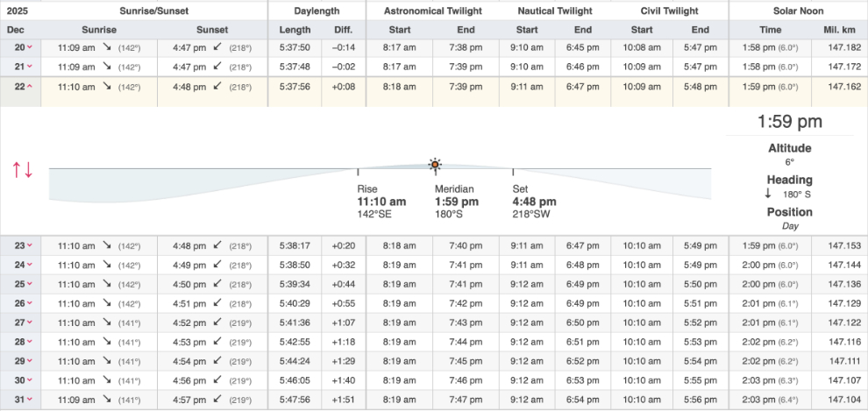
Task: Click the sunrise direction arrow in the Dec 22 row
Action: click(107, 87)
